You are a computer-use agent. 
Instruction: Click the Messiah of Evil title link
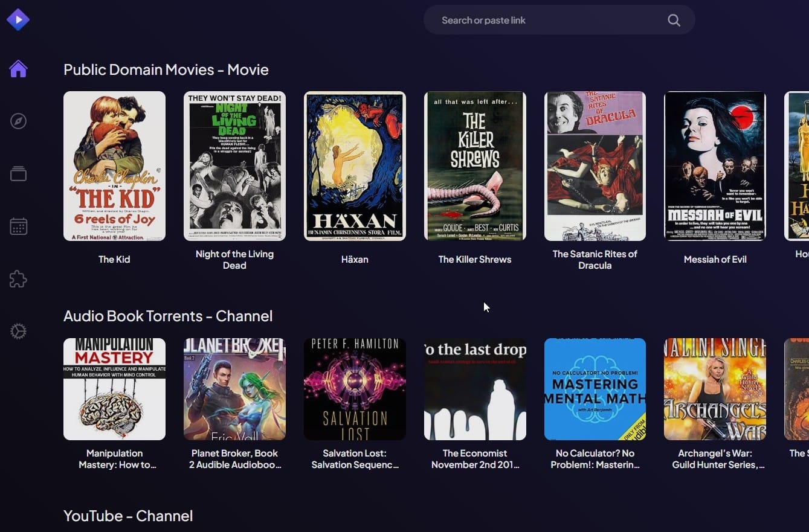[x=715, y=260]
